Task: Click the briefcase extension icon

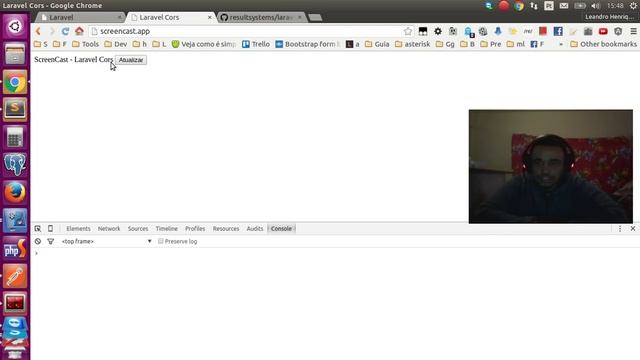Action: pos(588,31)
